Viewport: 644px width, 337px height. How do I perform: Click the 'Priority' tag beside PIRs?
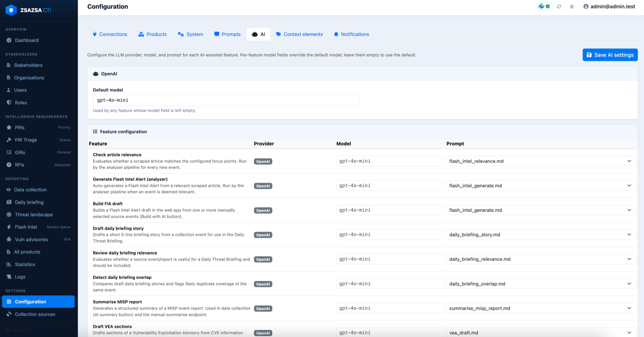click(64, 127)
